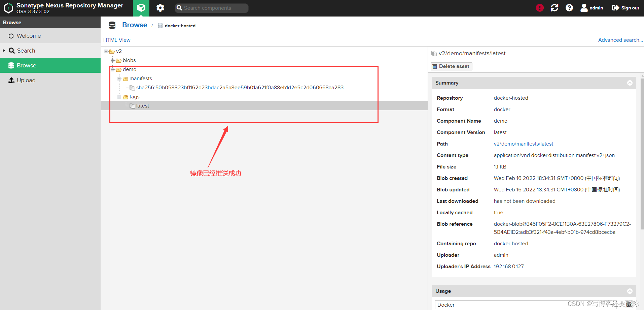
Task: Open Search in the sidebar
Action: [50, 51]
